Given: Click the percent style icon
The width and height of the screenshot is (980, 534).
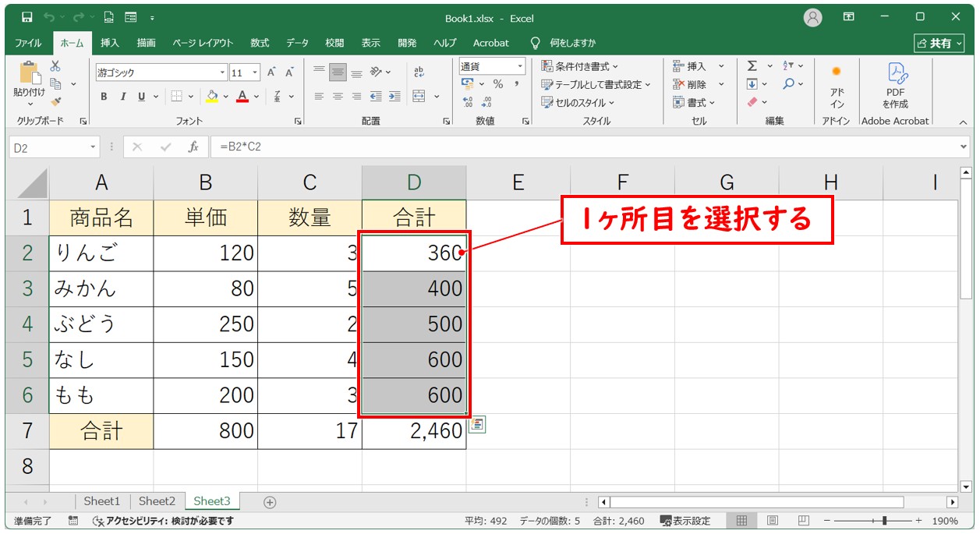Looking at the screenshot, I should tap(497, 84).
